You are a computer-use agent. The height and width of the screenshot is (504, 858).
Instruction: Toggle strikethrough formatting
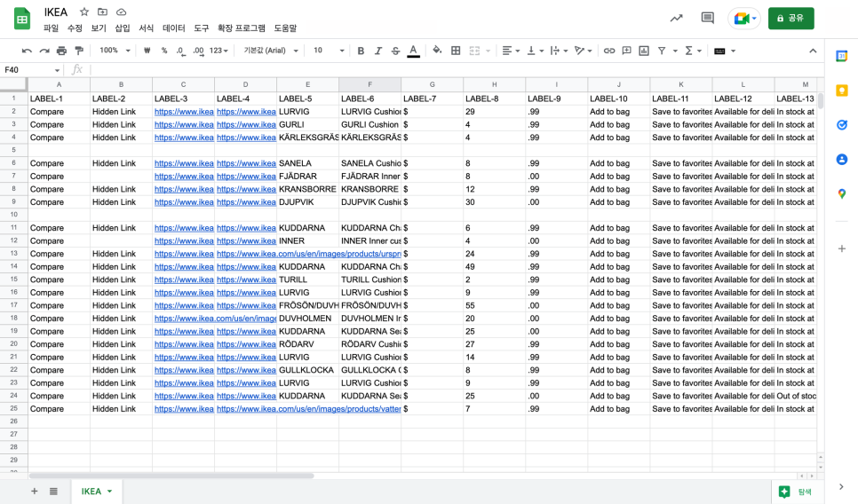coord(395,51)
